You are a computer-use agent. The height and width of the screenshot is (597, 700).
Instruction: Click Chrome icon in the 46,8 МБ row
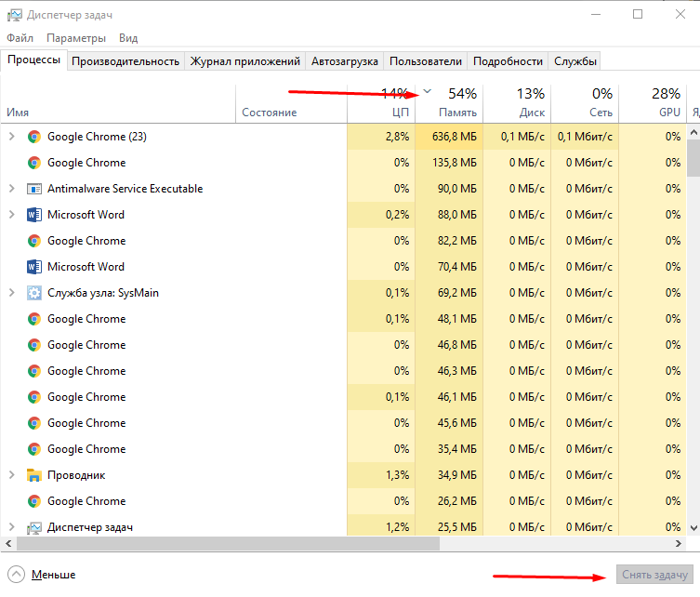tap(34, 345)
